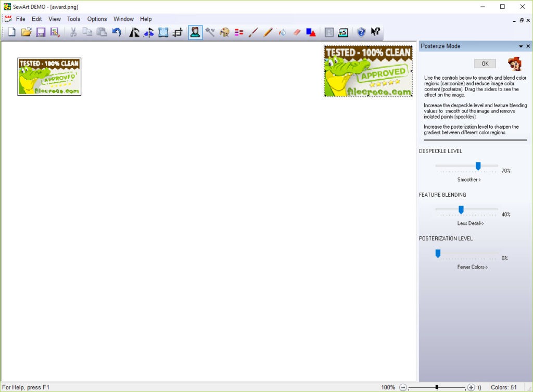Click the 'DESPECKLE LEVEL' heading
Viewport: 533px width, 392px height.
440,151
